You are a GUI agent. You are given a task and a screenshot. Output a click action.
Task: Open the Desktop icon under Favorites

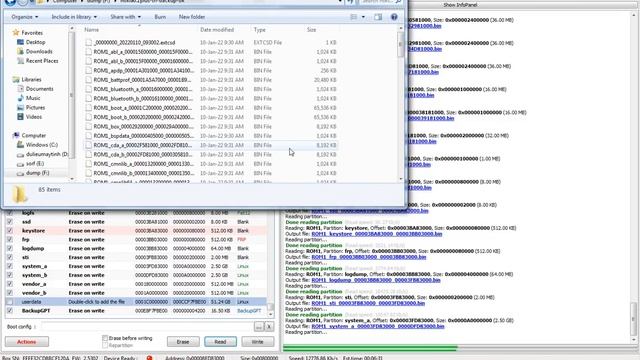[x=20, y=42]
